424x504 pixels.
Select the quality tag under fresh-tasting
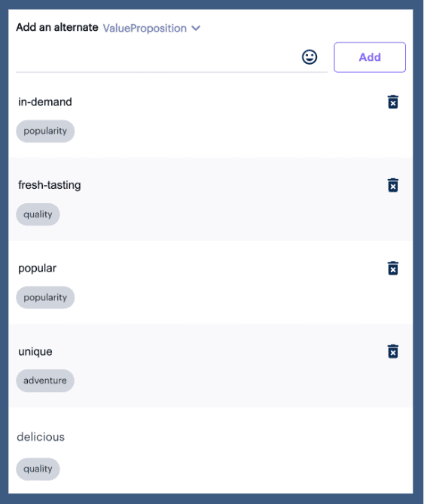pyautogui.click(x=38, y=214)
